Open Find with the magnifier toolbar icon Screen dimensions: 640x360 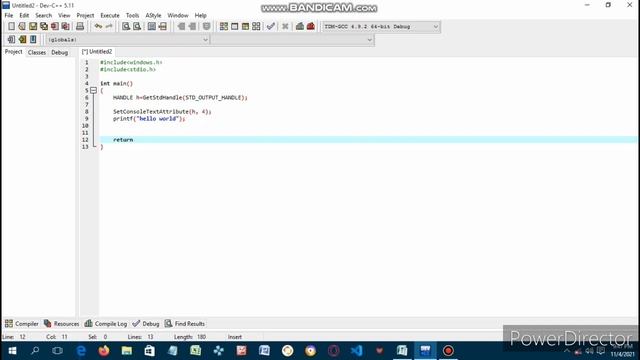(x=126, y=26)
